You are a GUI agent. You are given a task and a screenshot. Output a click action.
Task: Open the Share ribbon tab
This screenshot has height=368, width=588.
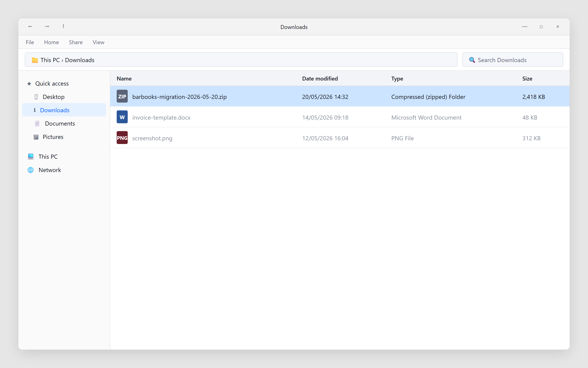(76, 42)
